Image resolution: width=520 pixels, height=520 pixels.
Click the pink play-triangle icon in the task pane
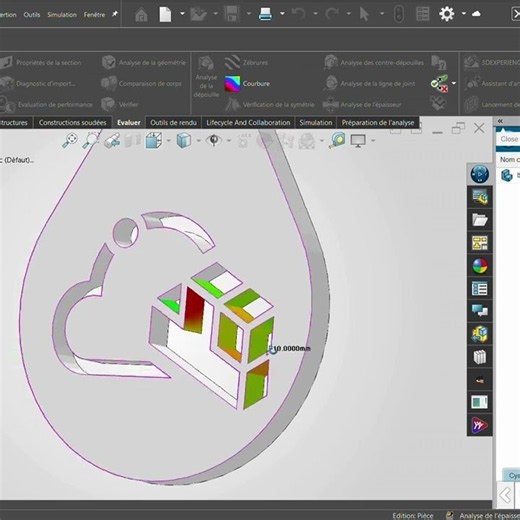[x=480, y=425]
